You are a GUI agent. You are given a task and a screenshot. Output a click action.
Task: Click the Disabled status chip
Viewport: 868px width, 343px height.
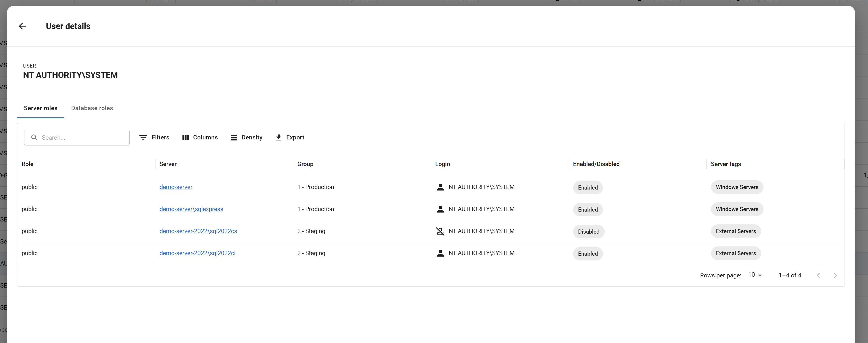click(588, 232)
